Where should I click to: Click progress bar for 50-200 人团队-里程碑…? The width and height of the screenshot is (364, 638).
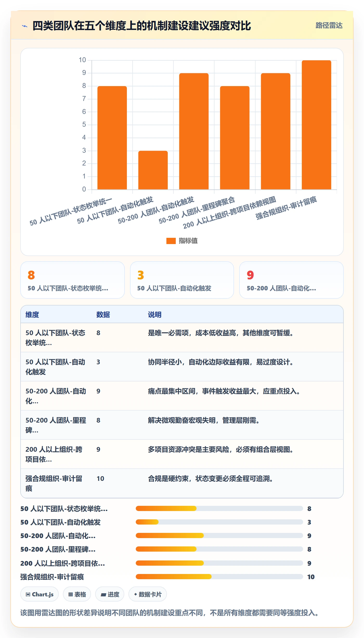tap(219, 549)
